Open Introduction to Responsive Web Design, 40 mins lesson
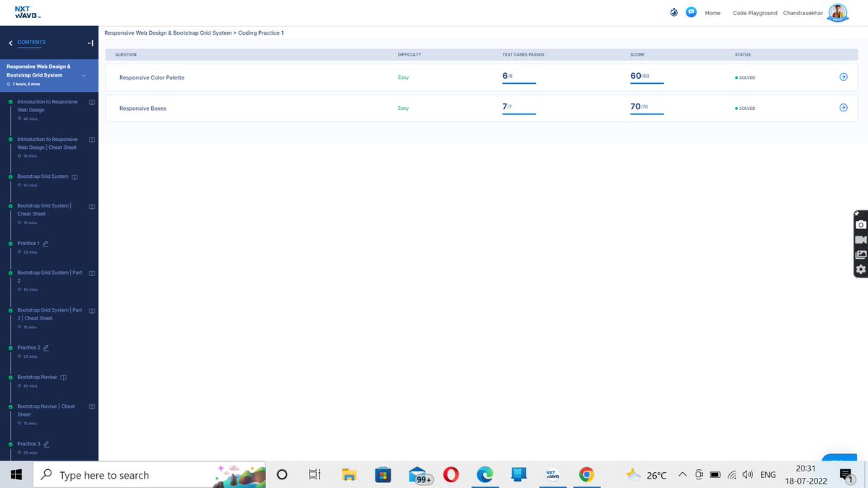Screen dimensions: 868x488 pos(48,106)
